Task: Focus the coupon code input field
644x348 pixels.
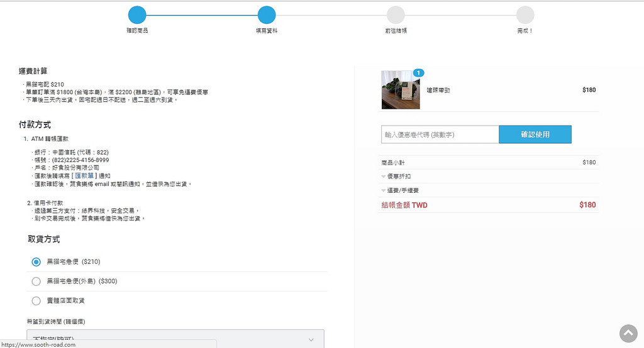Action: click(x=440, y=134)
